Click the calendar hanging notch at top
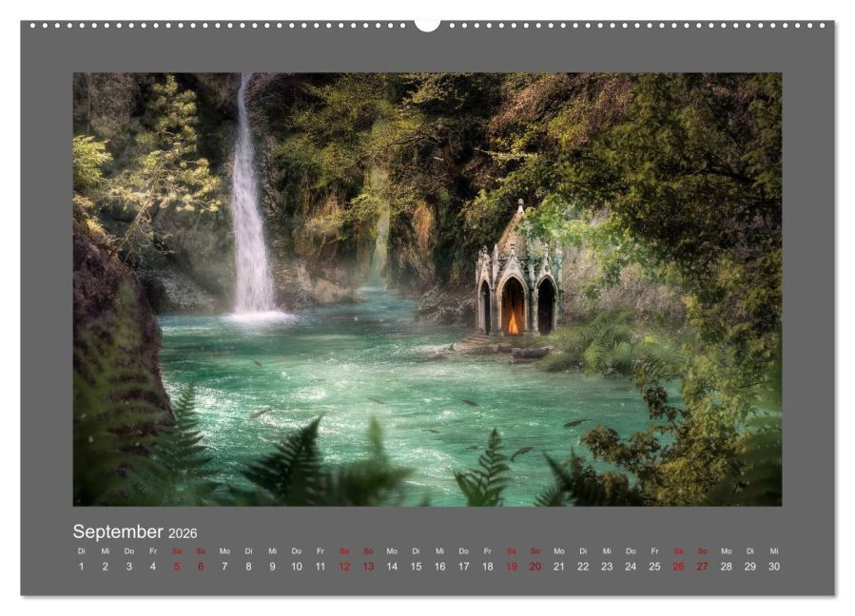This screenshot has width=855, height=616. pos(428,25)
